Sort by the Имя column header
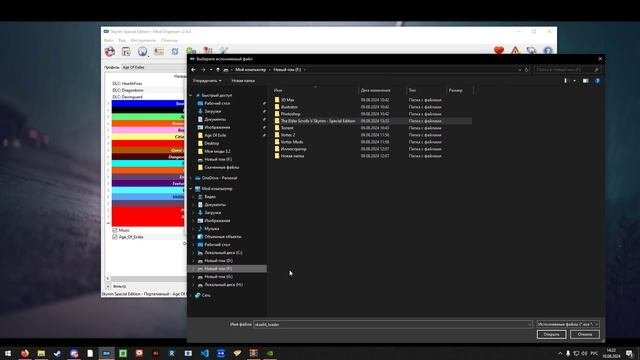640x360 pixels. coord(278,90)
